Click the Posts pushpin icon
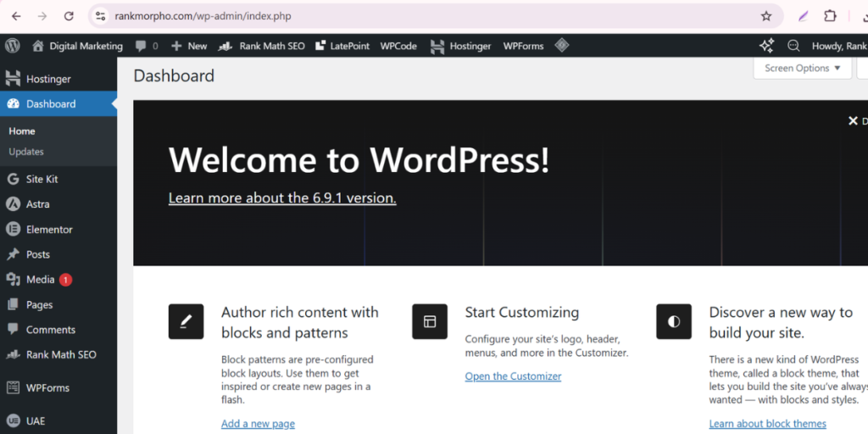The image size is (868, 434). pos(13,254)
